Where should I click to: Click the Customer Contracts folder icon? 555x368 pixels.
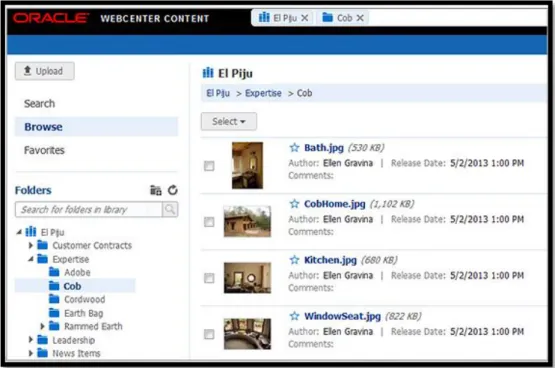(x=42, y=245)
